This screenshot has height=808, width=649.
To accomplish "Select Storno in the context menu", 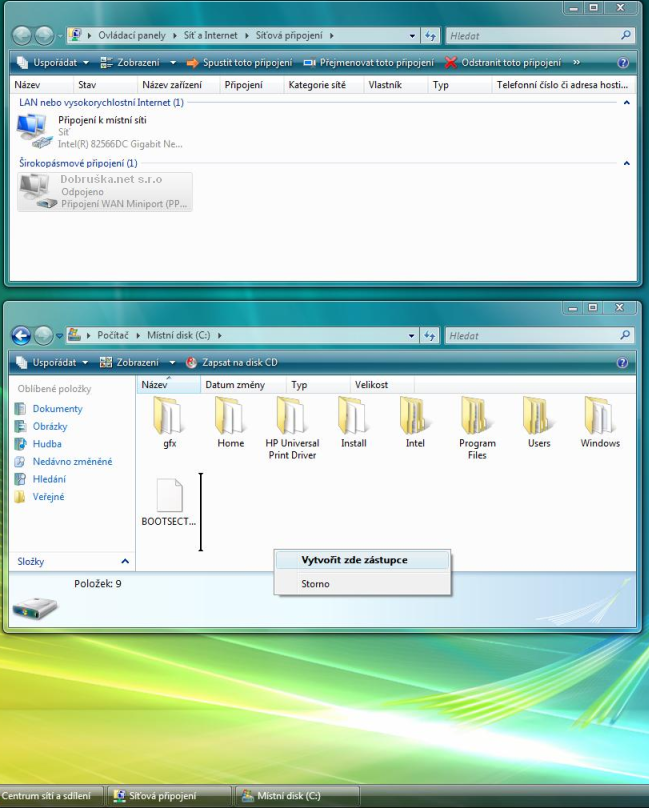I will [x=315, y=584].
